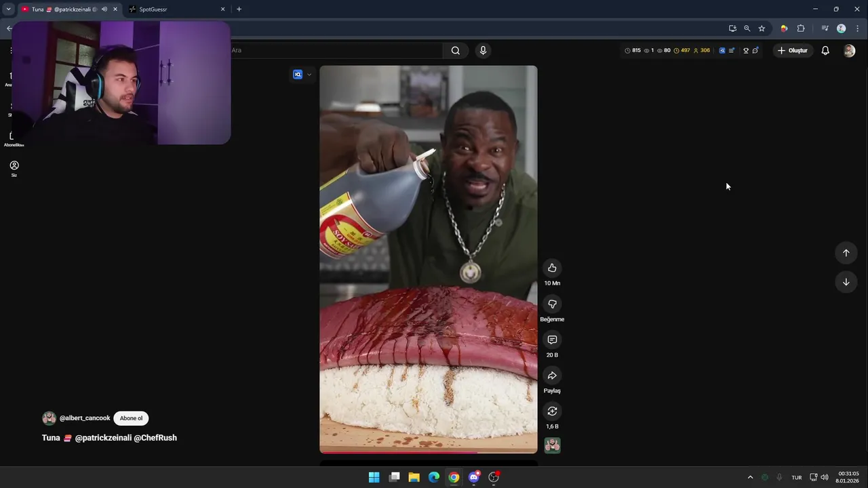Screen dimensions: 868x488
Task: Open @albert_cancook channel link
Action: [85, 418]
